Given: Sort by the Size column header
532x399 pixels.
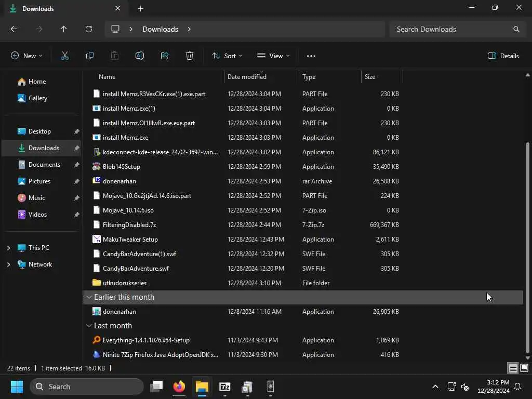Looking at the screenshot, I should (382, 77).
